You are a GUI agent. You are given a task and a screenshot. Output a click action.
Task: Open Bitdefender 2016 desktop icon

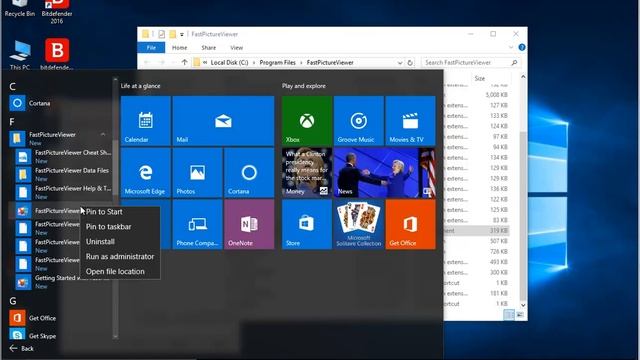tap(57, 11)
